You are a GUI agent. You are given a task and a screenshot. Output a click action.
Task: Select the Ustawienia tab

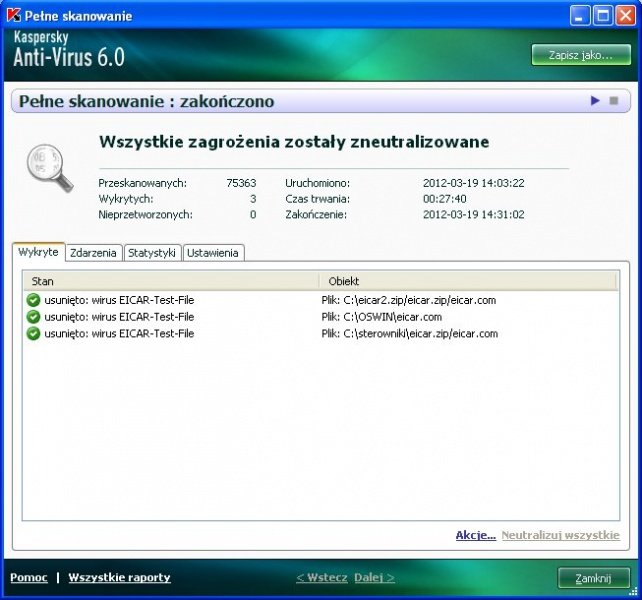coord(213,253)
